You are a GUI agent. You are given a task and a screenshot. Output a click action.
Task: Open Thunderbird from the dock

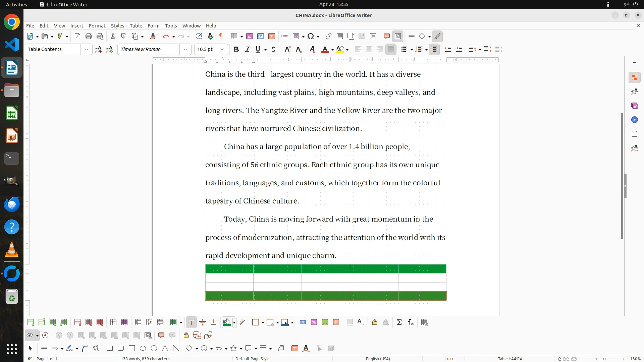12,204
